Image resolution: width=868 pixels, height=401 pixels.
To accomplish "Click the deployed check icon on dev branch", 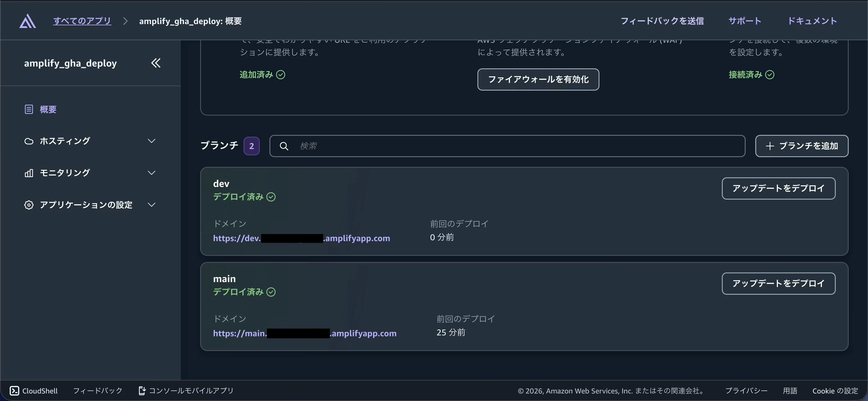I will (271, 197).
